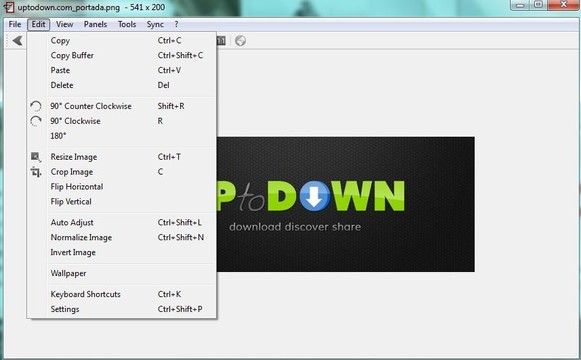
Task: Apply Auto Adjust to the image
Action: [122, 223]
